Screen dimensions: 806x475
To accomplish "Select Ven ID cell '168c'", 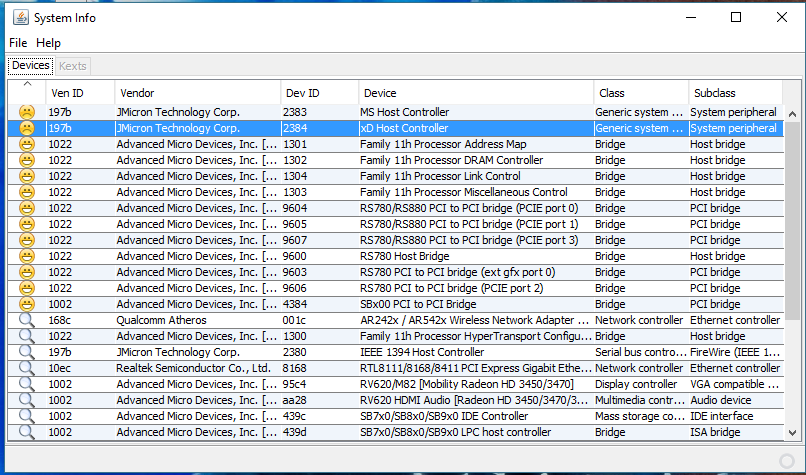I will coord(80,320).
